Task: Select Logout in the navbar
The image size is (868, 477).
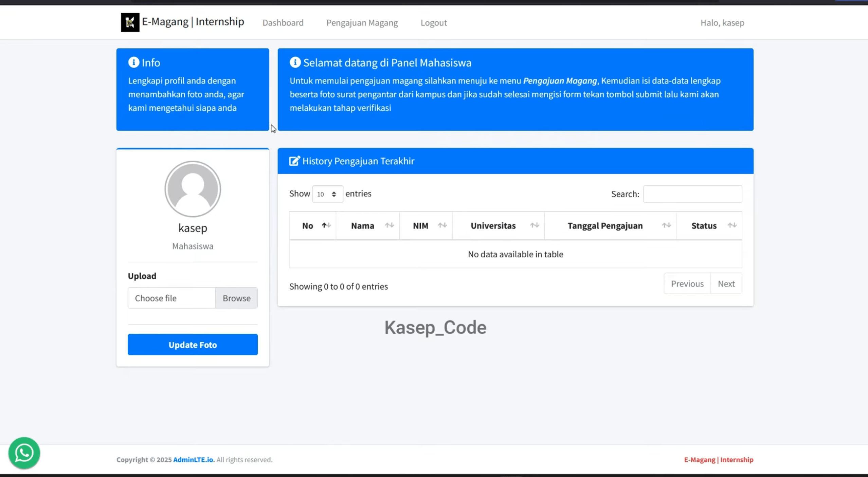Action: click(434, 23)
